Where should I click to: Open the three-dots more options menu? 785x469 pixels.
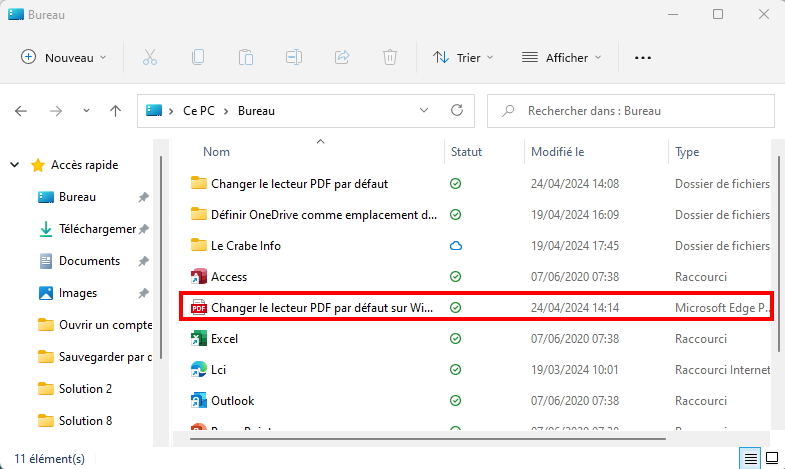(x=643, y=58)
